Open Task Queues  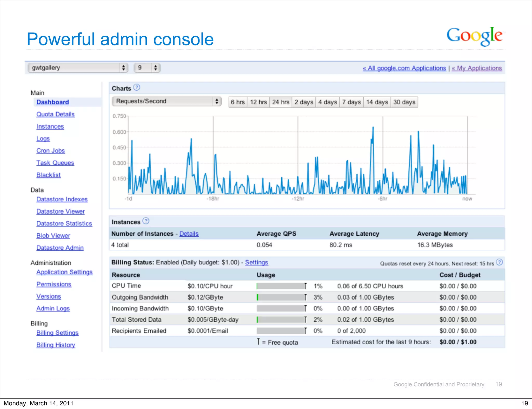pyautogui.click(x=55, y=163)
